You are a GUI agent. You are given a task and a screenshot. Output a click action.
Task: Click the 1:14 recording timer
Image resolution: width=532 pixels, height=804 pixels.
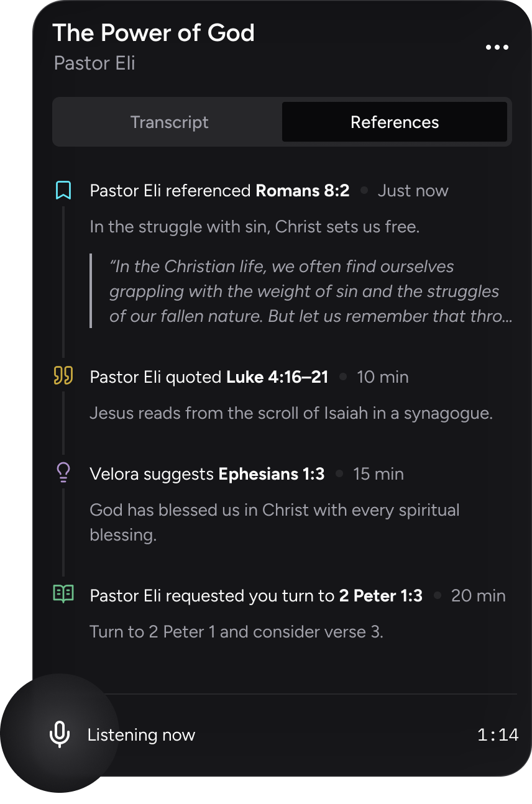coord(497,735)
